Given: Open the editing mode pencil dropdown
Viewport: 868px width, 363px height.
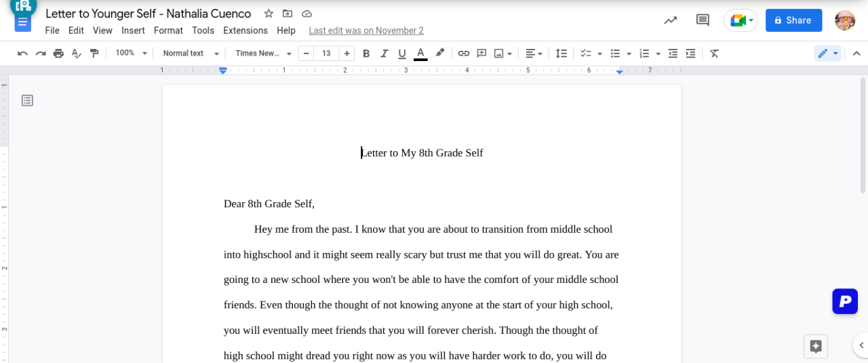Looking at the screenshot, I should pos(828,53).
